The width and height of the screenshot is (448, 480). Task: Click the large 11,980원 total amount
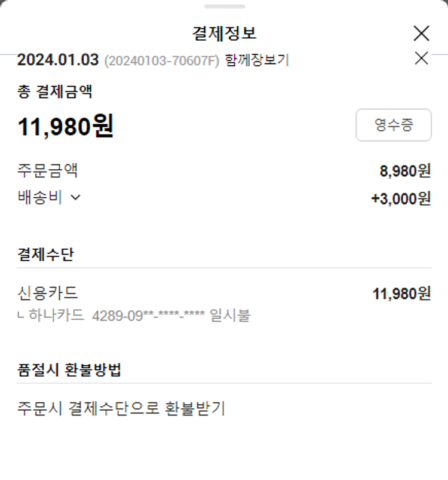pyautogui.click(x=66, y=126)
